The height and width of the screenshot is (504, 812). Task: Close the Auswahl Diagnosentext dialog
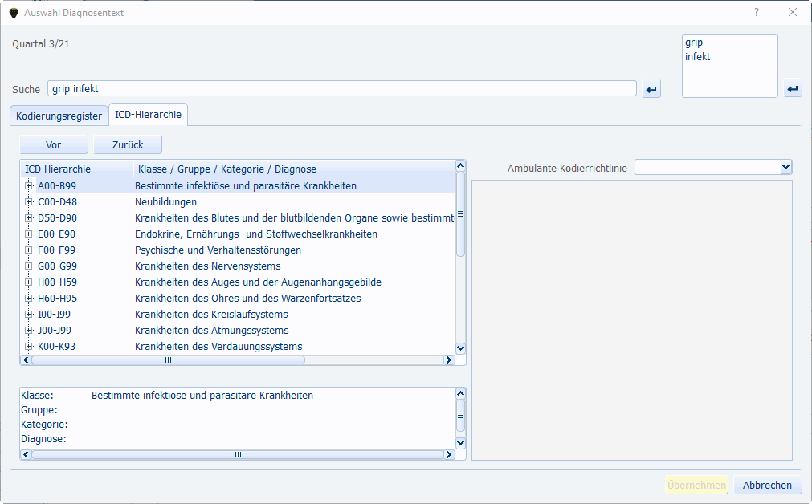point(792,12)
